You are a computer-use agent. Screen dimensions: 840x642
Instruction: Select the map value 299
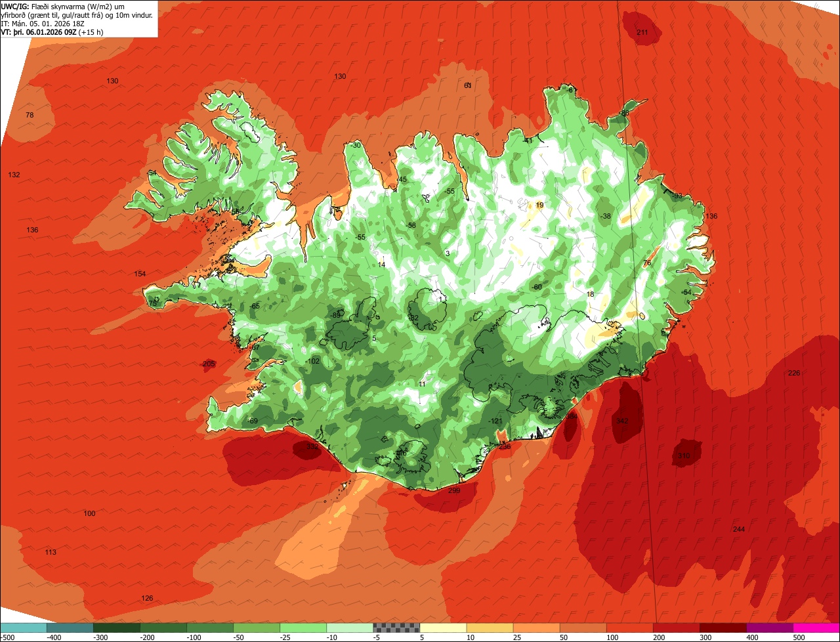point(453,490)
